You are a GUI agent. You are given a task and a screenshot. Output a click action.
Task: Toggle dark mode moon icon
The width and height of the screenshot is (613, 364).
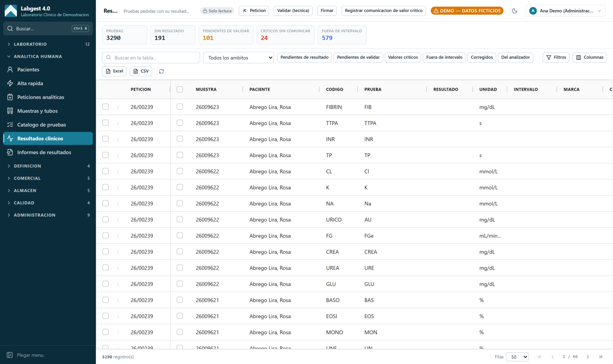click(x=515, y=11)
